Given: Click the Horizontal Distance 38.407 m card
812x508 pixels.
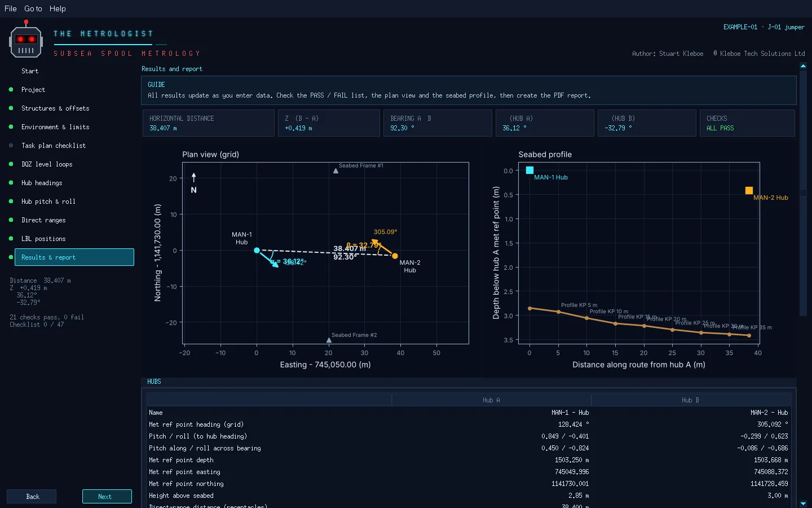Looking at the screenshot, I should (209, 123).
